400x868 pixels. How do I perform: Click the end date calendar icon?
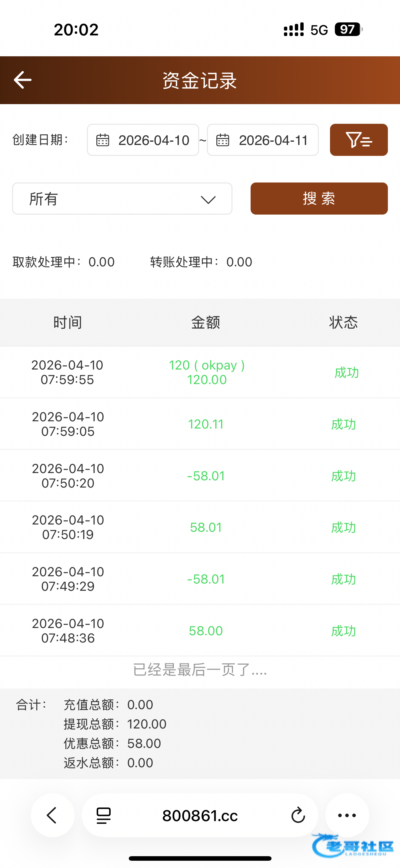pos(223,140)
